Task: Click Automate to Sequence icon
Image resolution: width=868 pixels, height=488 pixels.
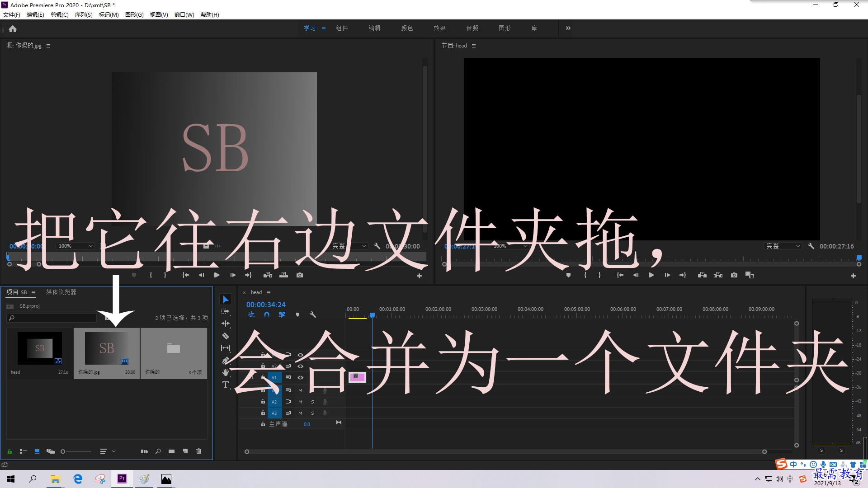Action: click(x=144, y=451)
